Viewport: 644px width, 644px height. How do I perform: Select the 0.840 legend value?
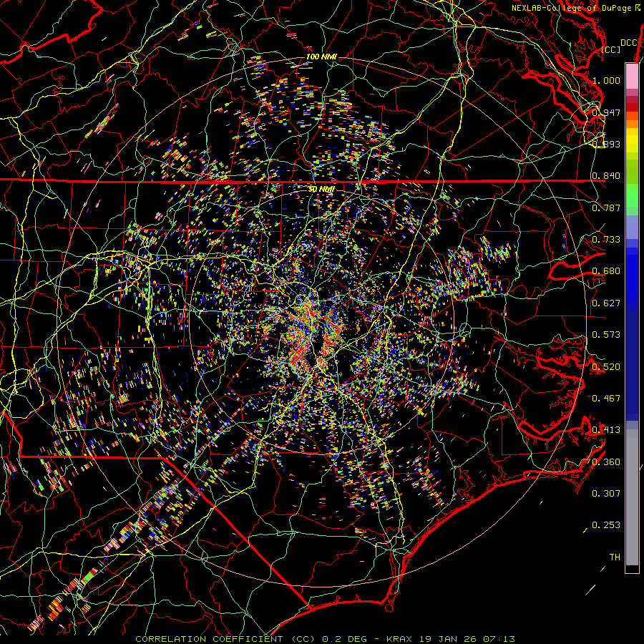coord(606,176)
